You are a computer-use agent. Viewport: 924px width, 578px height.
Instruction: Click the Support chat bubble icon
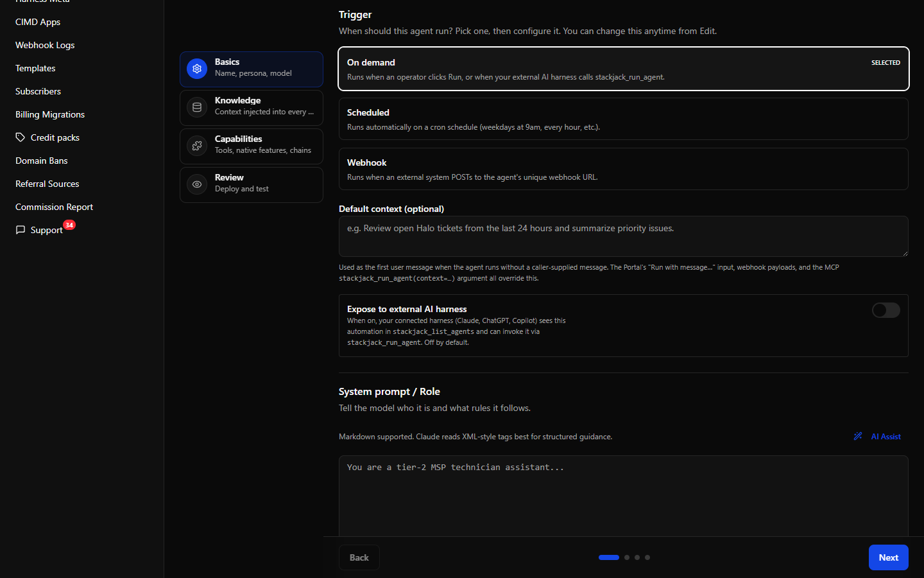tap(21, 230)
